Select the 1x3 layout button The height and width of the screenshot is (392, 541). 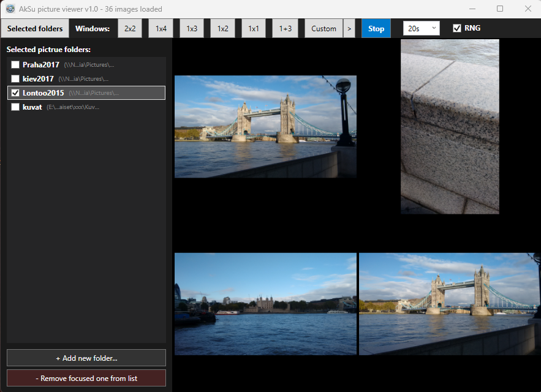[192, 29]
